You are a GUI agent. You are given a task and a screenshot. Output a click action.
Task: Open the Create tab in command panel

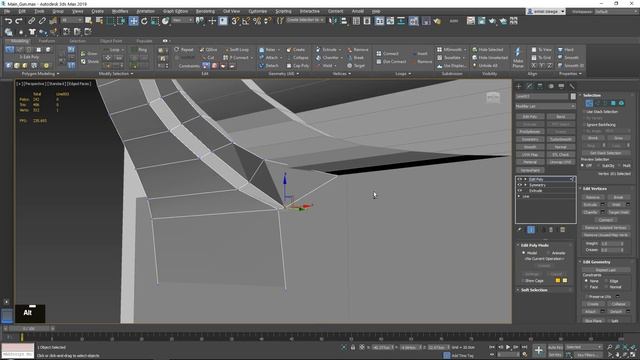click(519, 86)
